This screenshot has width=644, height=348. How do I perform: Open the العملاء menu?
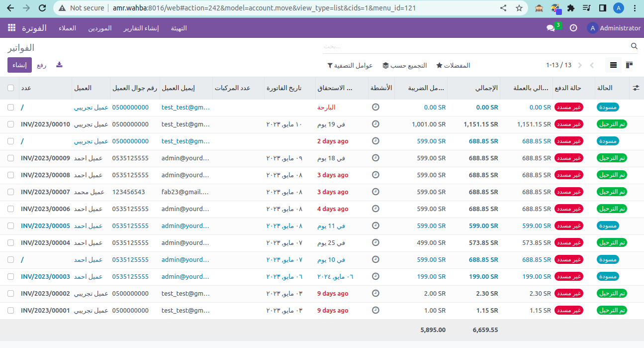coord(67,28)
